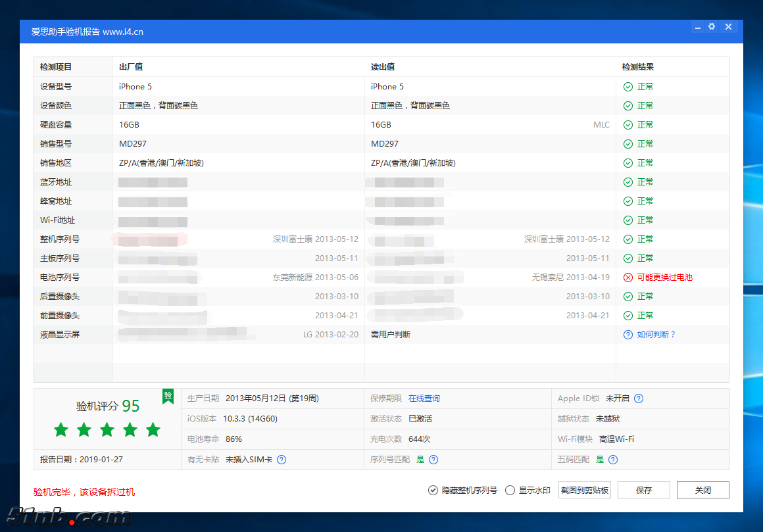This screenshot has height=532, width=763.
Task: Click the help icon next to Apple ID锁 未开启
Action: pyautogui.click(x=638, y=399)
